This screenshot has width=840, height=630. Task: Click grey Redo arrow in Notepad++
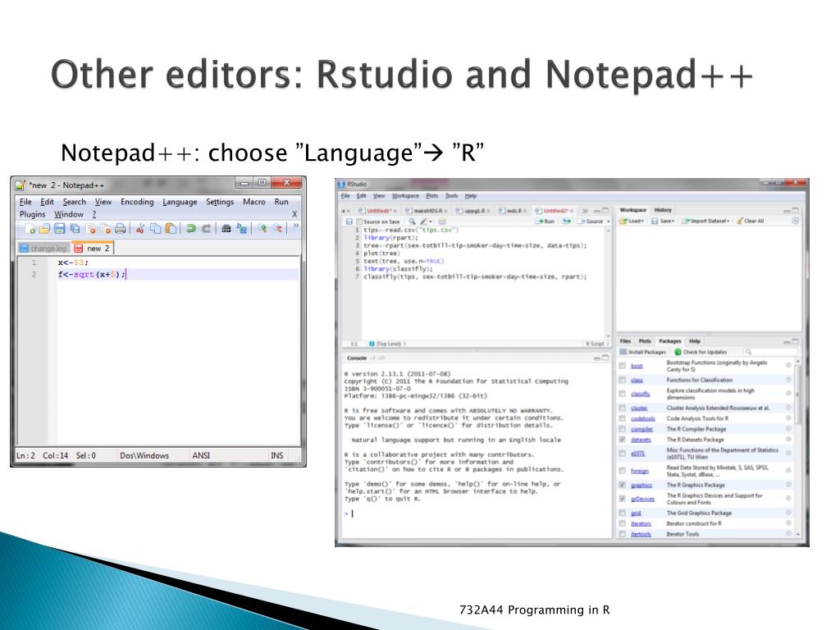(206, 230)
